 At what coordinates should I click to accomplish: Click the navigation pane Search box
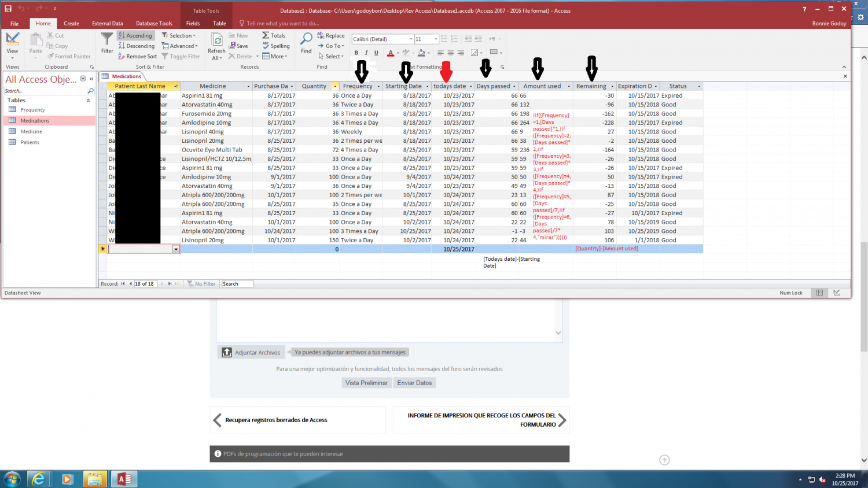pyautogui.click(x=45, y=91)
